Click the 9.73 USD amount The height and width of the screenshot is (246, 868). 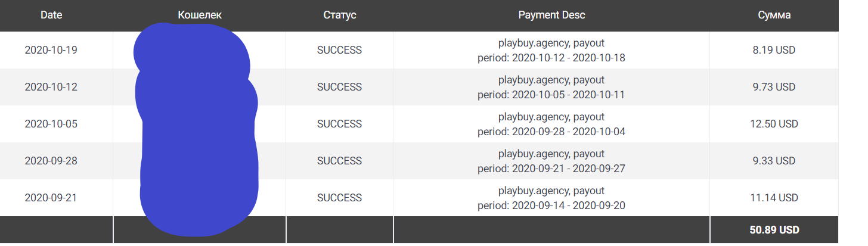click(x=774, y=87)
